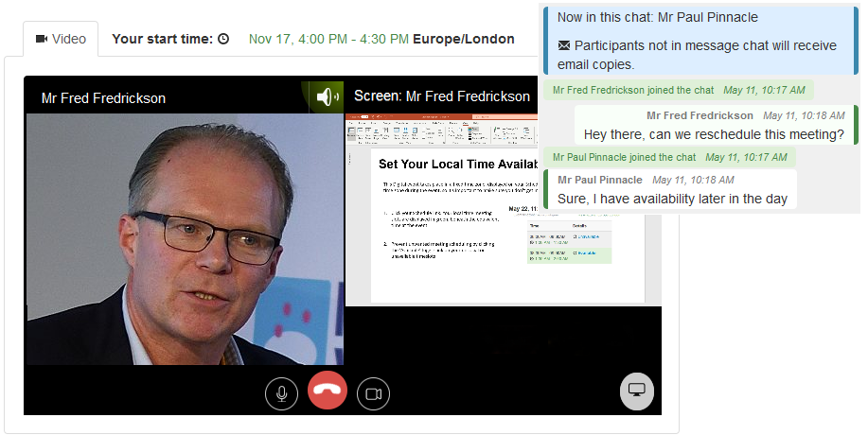Click the envelope icon in chat notice

pyautogui.click(x=563, y=45)
